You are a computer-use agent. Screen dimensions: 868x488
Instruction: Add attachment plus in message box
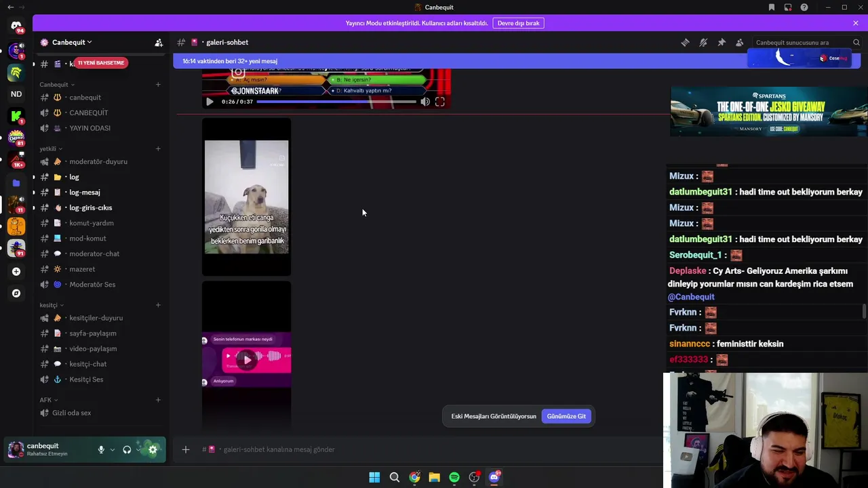pos(186,449)
